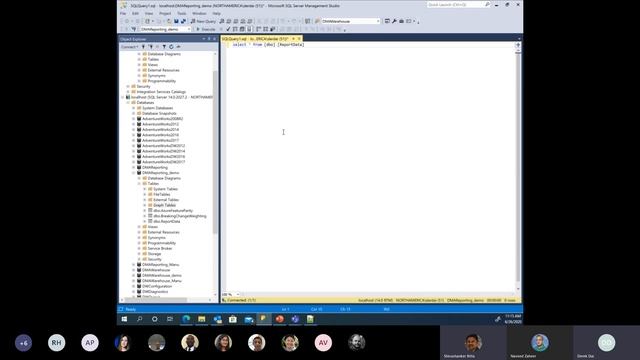
Task: Select the Graph Tables folder
Action: (x=164, y=205)
